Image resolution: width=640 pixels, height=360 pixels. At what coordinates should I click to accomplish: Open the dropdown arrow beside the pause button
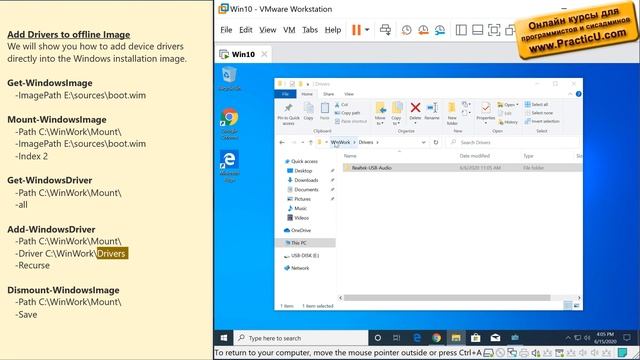click(x=367, y=30)
